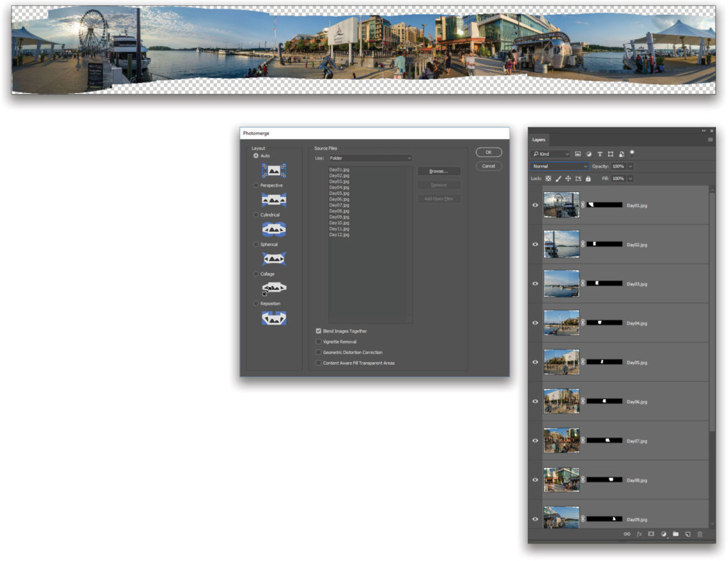Click the Create new layer icon
The image size is (728, 561).
click(688, 534)
